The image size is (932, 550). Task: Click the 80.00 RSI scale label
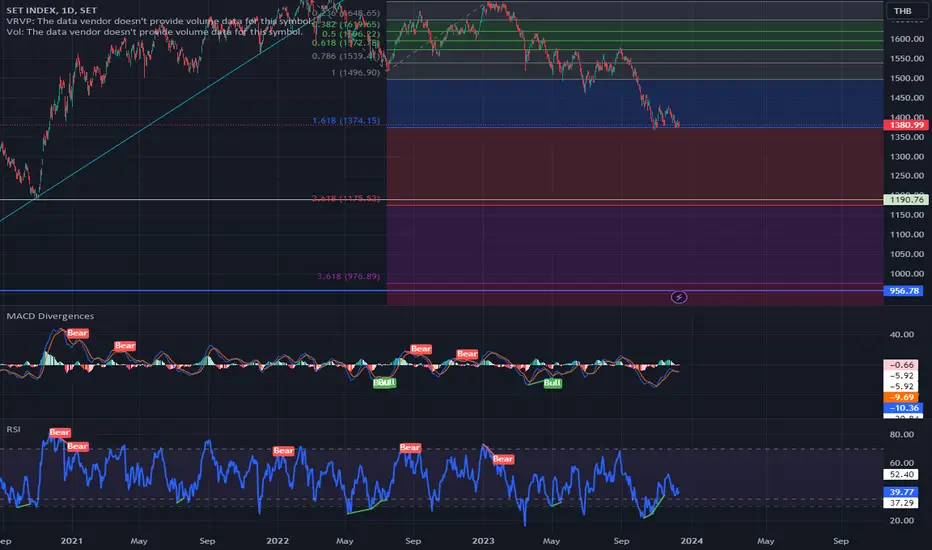coord(901,434)
